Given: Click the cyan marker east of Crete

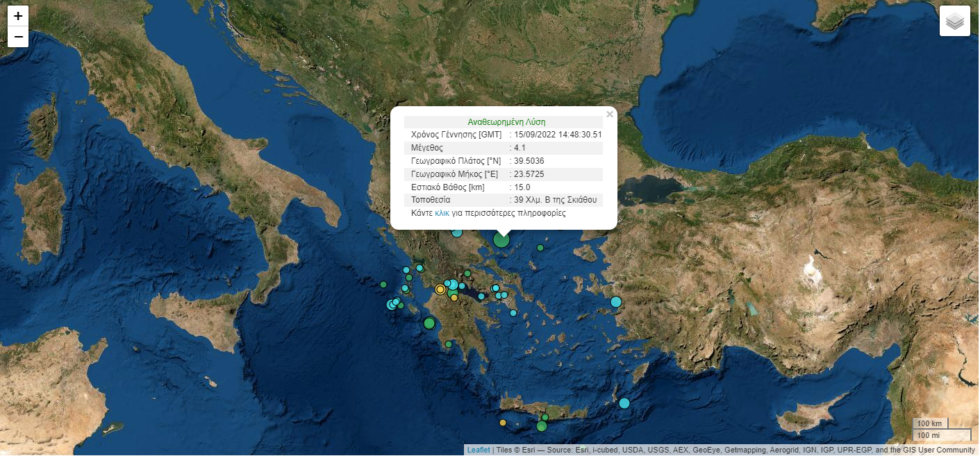Looking at the screenshot, I should click(x=624, y=403).
